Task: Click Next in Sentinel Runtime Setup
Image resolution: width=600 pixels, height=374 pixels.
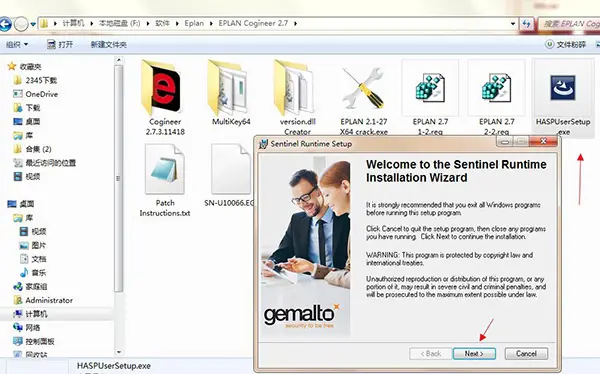Action: tap(474, 354)
